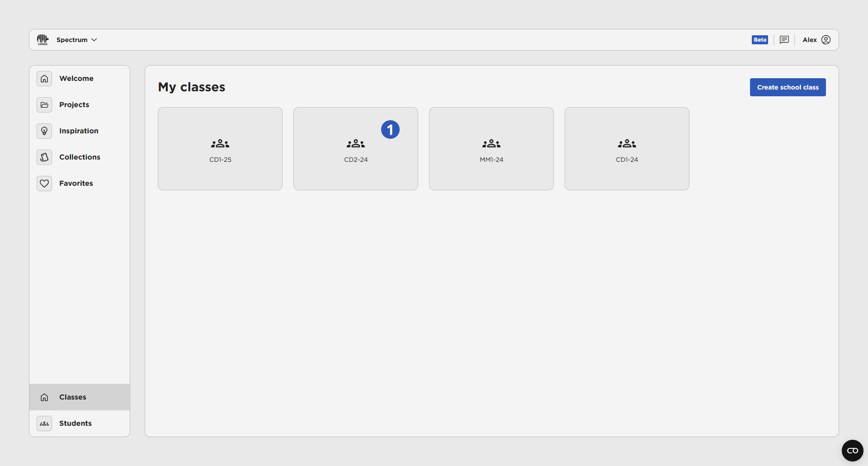Screen dimensions: 868x466
Task: Click the Inspiration lightbulb icon
Action: point(44,131)
